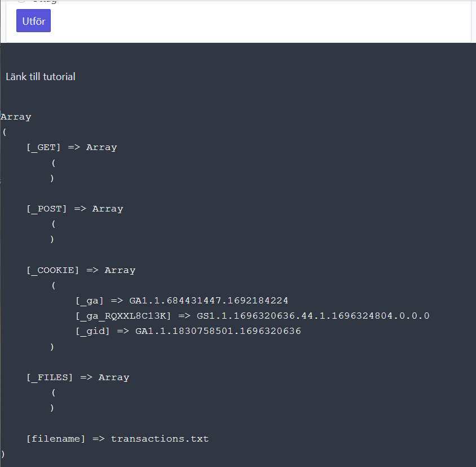Image resolution: width=476 pixels, height=467 pixels.
Task: Click the [_gid] cookie key
Action: (92, 331)
